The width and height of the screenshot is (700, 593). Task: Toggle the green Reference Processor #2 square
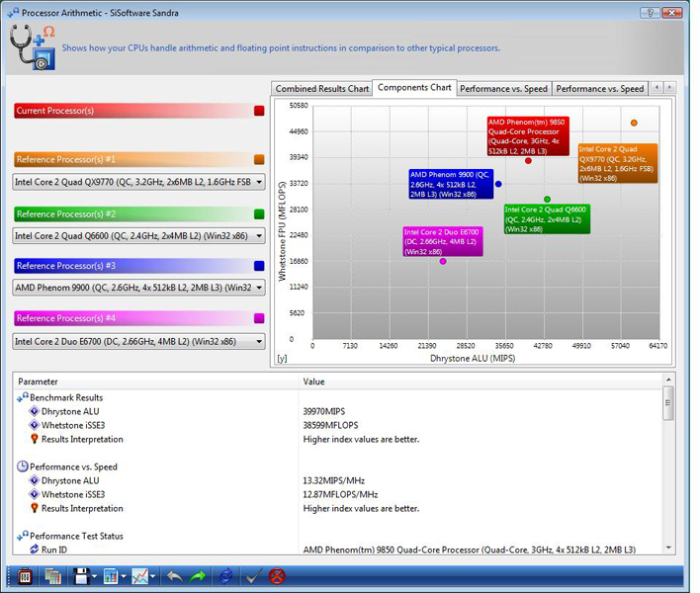259,214
